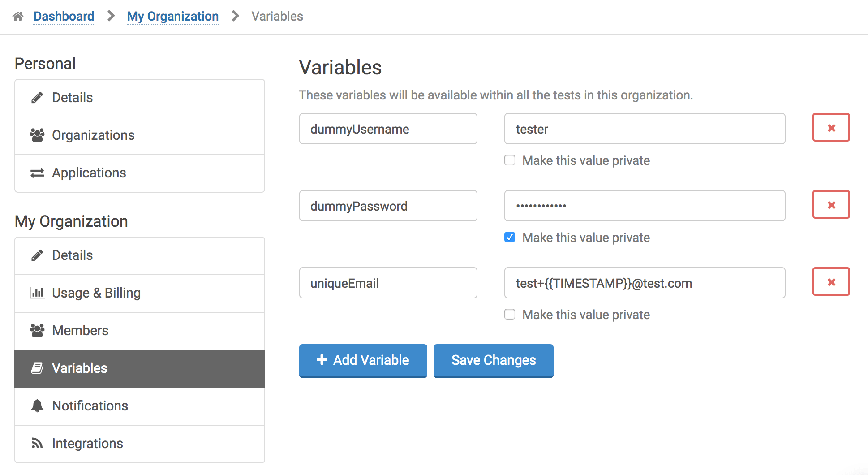Image resolution: width=868 pixels, height=475 pixels.
Task: Click Add Variable button
Action: click(x=363, y=360)
